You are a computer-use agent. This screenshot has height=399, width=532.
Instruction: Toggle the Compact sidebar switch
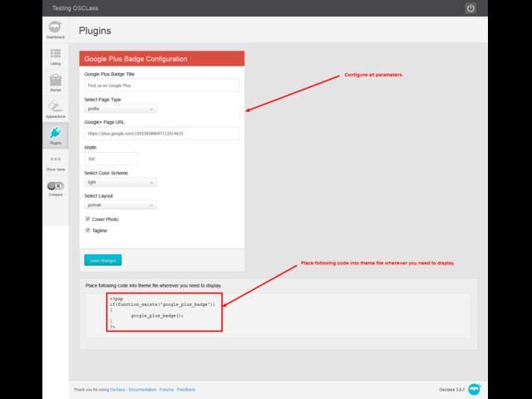point(55,185)
